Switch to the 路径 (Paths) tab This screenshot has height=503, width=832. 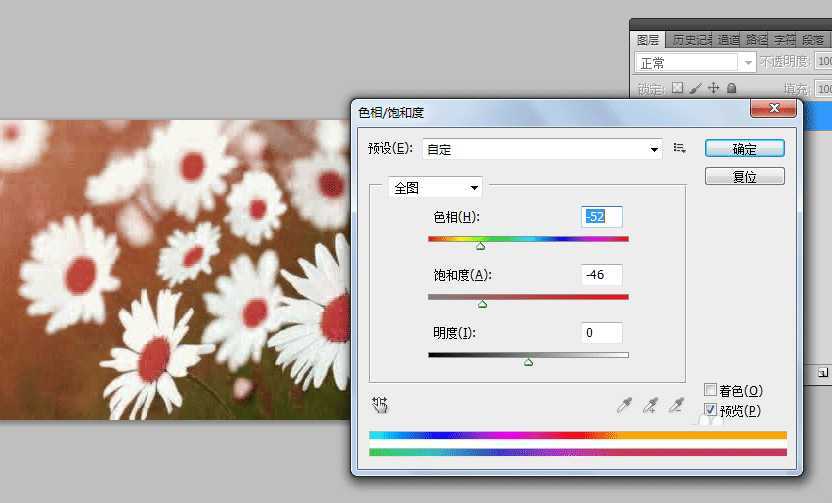coord(756,39)
